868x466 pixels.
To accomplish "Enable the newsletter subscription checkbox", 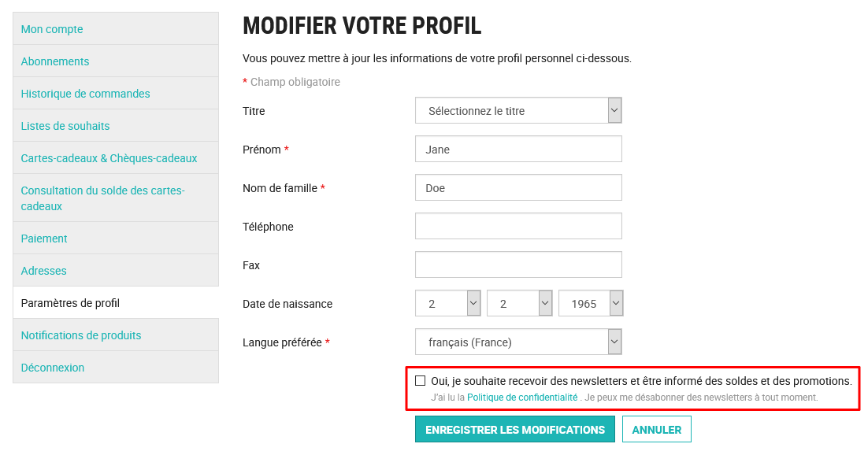I will (x=420, y=380).
